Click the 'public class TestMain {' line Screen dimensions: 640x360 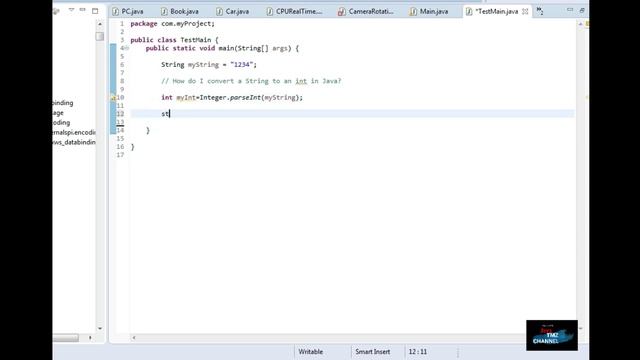[x=174, y=40]
